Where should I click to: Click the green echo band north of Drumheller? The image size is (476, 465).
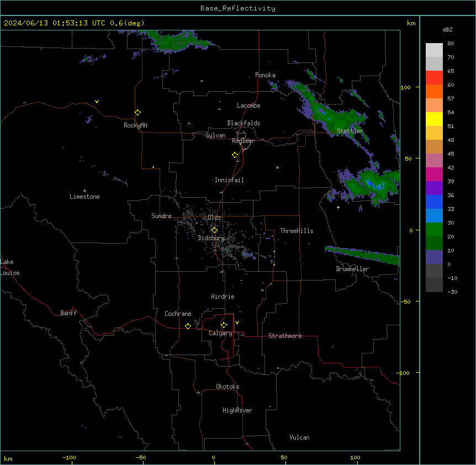click(x=363, y=255)
